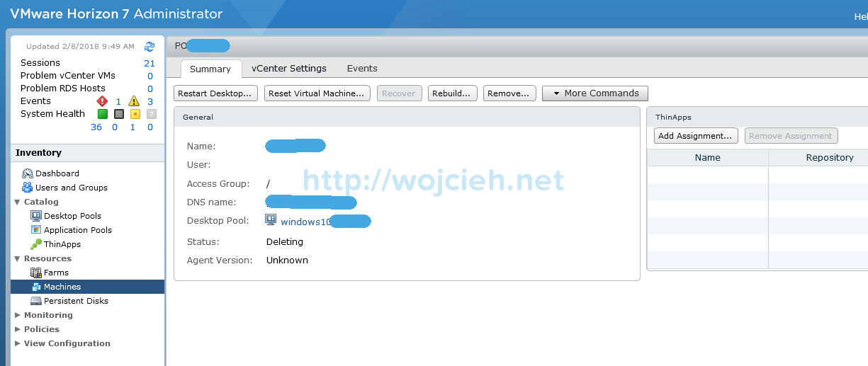The image size is (868, 366).
Task: Click the yellow warning events icon
Action: pos(133,101)
